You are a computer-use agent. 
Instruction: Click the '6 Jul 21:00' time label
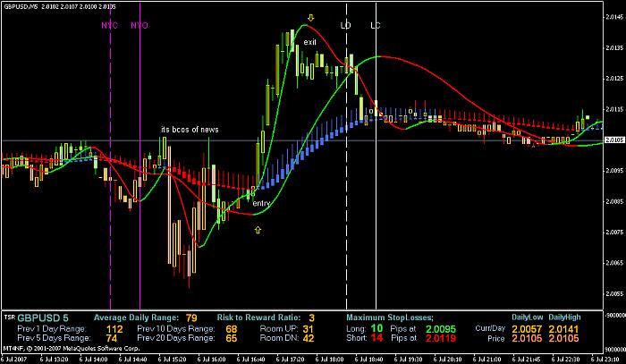point(486,360)
